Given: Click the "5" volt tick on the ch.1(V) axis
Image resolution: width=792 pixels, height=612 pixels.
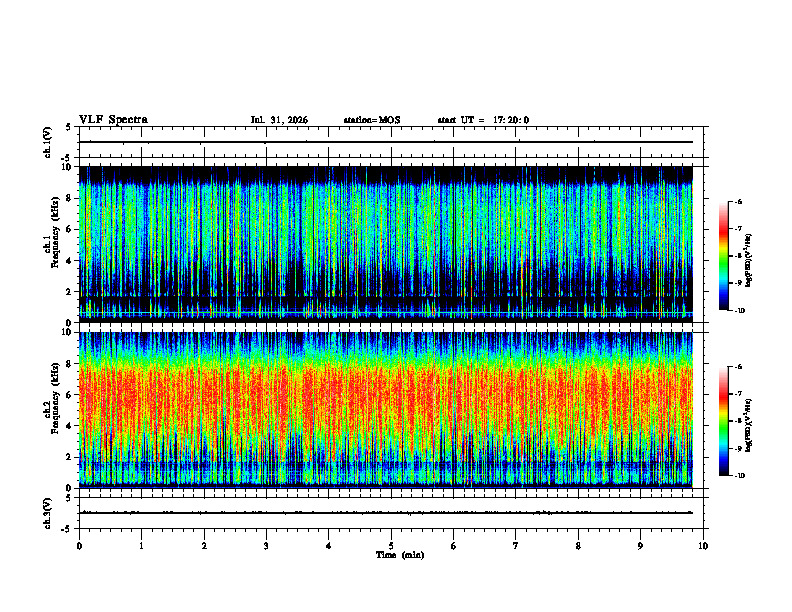Looking at the screenshot, I should (x=70, y=127).
